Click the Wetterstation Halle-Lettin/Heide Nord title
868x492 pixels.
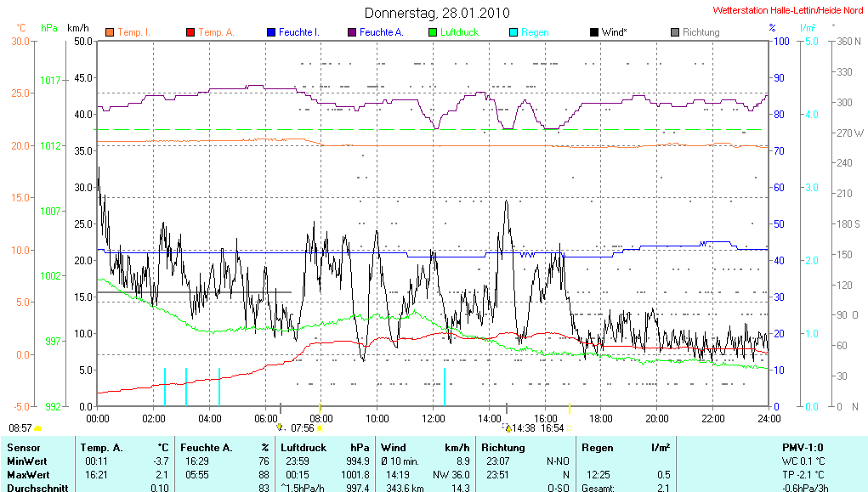click(x=787, y=11)
